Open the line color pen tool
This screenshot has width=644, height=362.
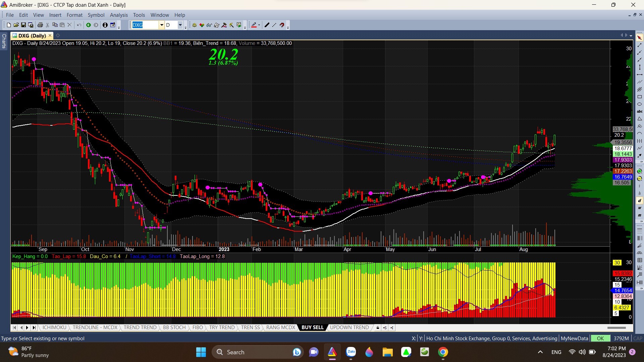pyautogui.click(x=254, y=25)
